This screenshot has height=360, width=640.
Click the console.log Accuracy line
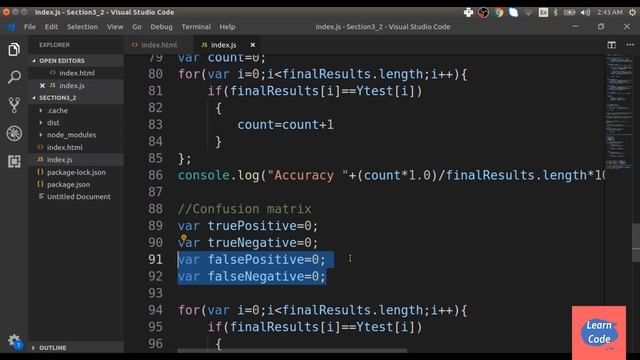pyautogui.click(x=391, y=176)
